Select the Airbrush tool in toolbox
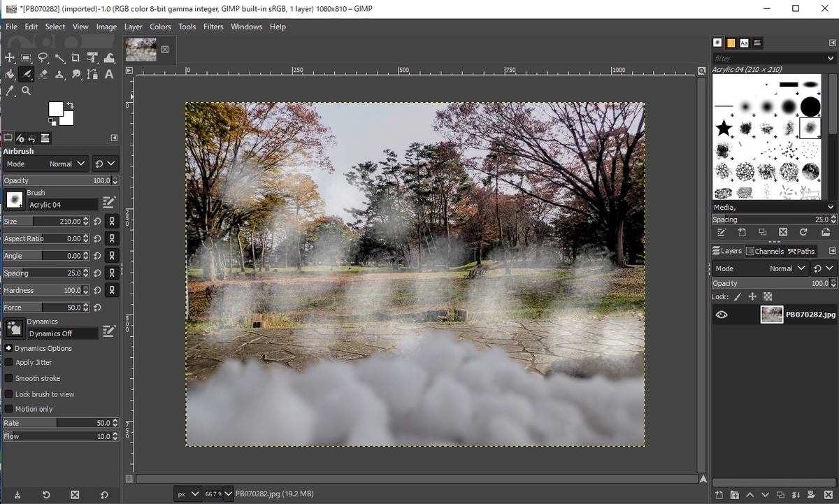 (27, 74)
